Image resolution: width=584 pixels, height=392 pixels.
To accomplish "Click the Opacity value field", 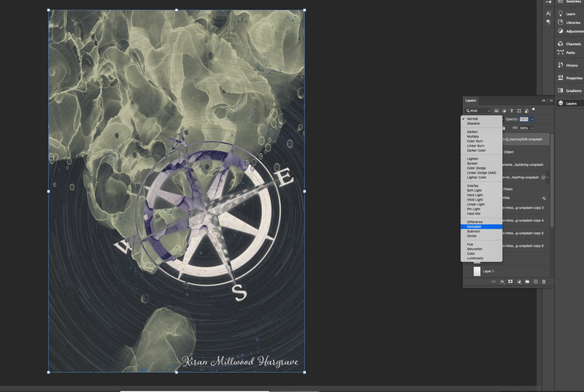I will 524,119.
